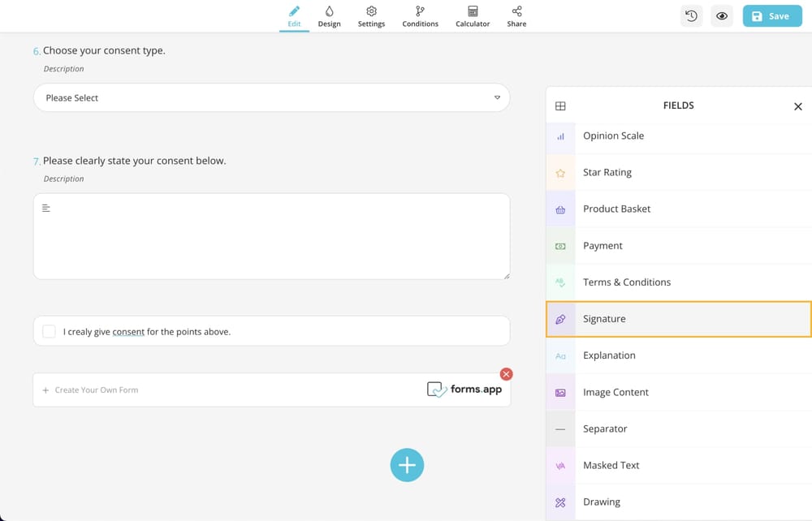Switch to the Design tab
Viewport: 812px width, 521px height.
[x=329, y=16]
